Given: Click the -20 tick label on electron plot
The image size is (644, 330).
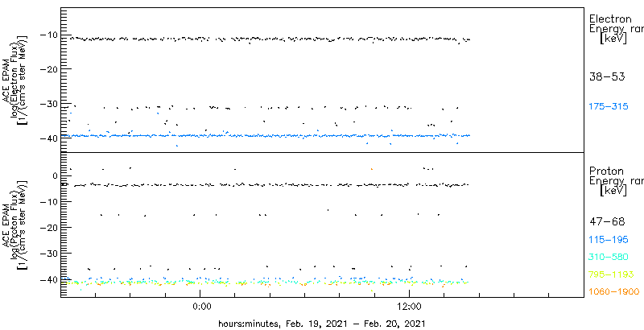Looking at the screenshot, I should (49, 68).
